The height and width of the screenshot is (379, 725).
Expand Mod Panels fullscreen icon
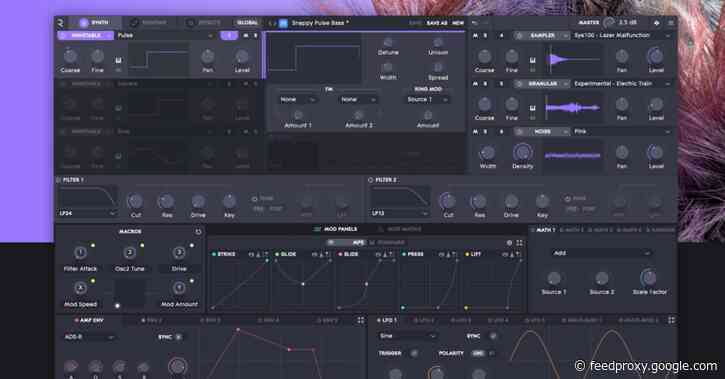519,243
